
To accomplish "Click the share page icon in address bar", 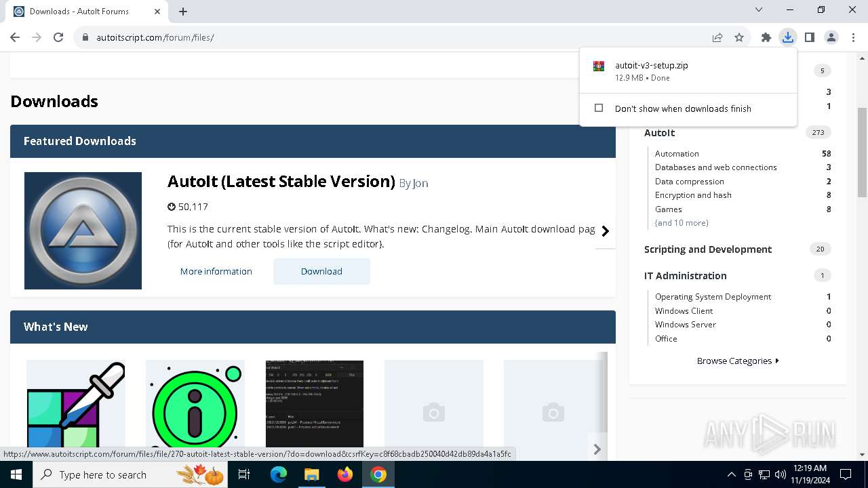I will (717, 37).
